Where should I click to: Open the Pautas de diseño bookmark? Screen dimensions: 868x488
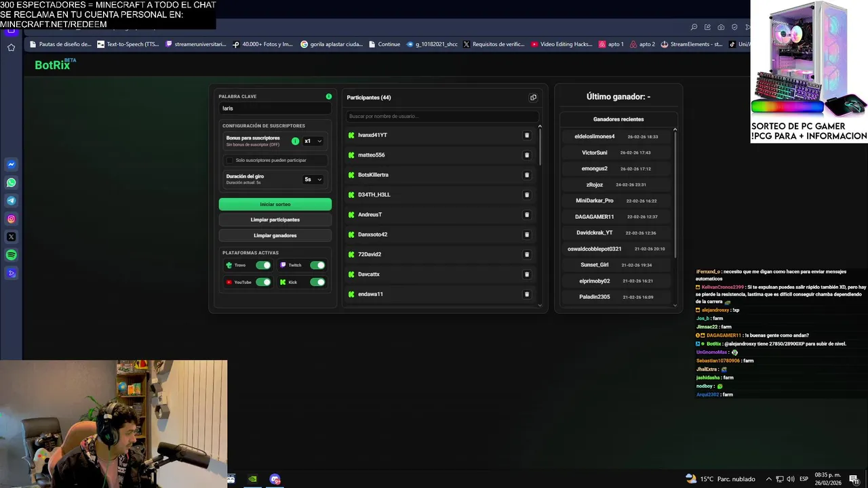click(x=60, y=44)
